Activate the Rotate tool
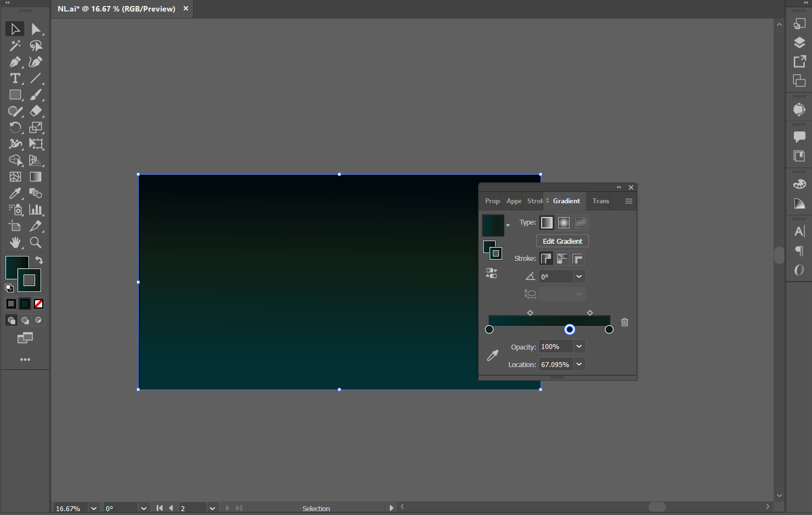 click(15, 128)
